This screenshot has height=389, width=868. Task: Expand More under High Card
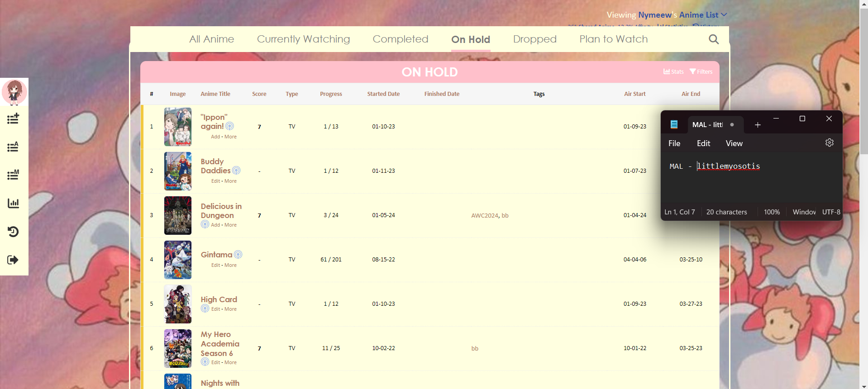pyautogui.click(x=230, y=309)
